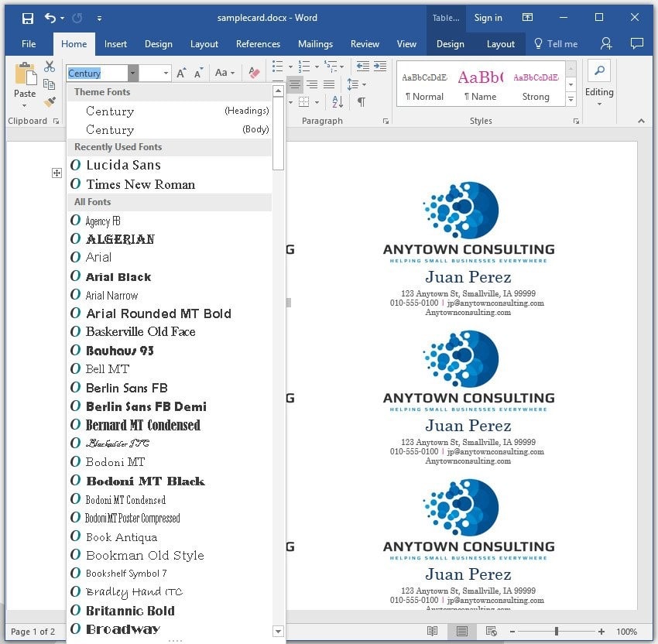Open the Borders dropdown arrow
Viewport: 658px width, 644px height.
tap(317, 102)
